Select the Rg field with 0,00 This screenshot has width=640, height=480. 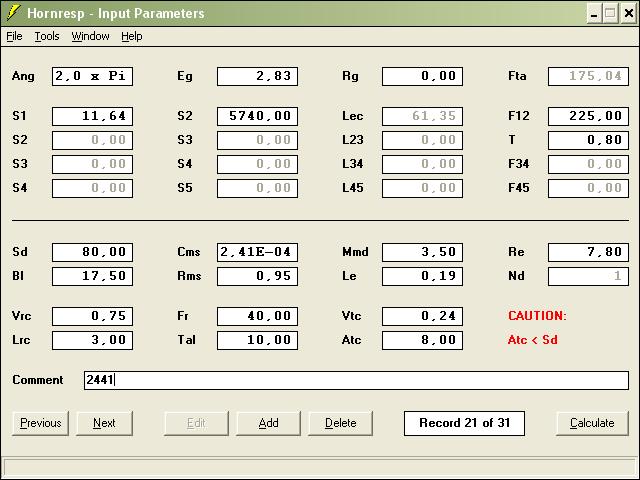tap(422, 76)
